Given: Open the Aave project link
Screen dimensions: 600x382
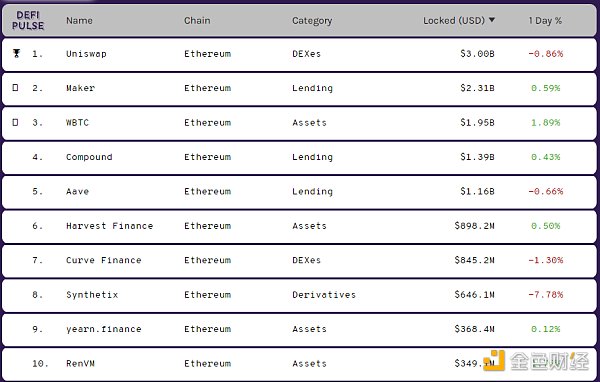Looking at the screenshot, I should click(x=77, y=191).
